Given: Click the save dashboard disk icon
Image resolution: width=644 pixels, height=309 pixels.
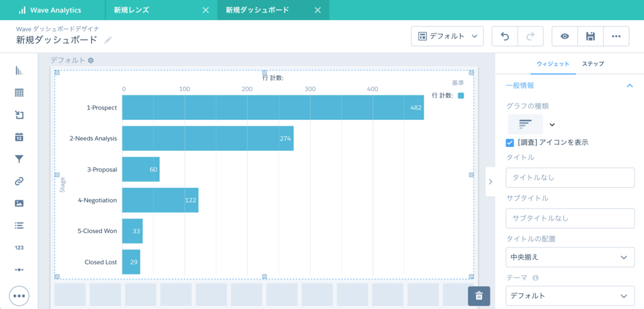Looking at the screenshot, I should 590,36.
